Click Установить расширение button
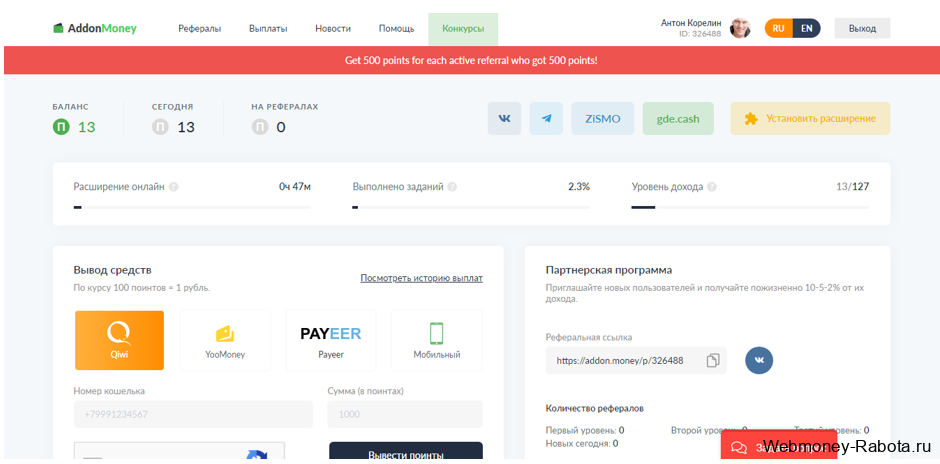The width and height of the screenshot is (940, 464). 810,118
